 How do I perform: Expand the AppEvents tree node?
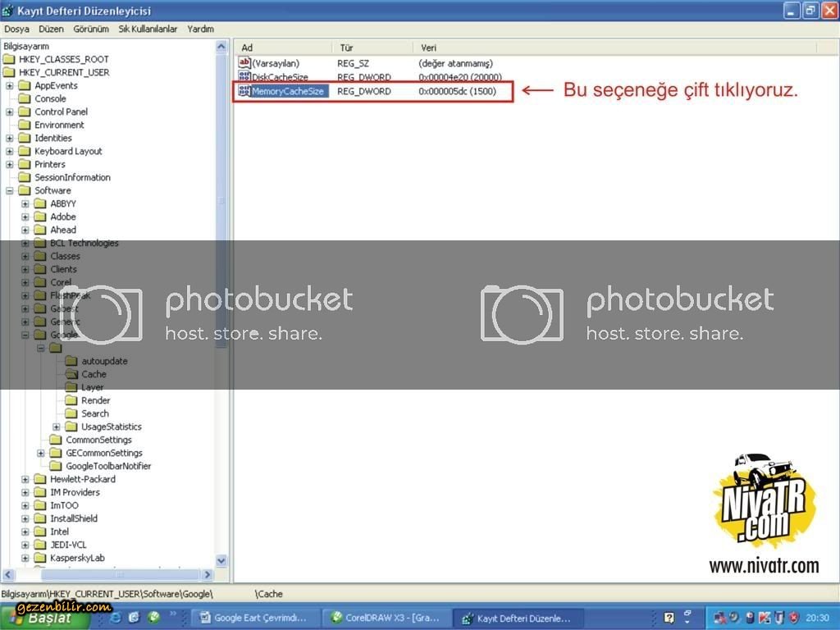10,85
